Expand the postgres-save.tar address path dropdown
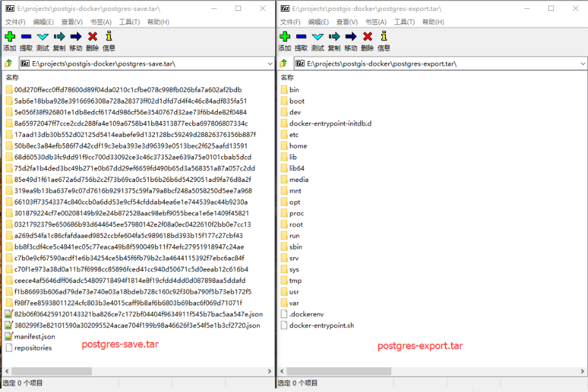 [x=267, y=64]
